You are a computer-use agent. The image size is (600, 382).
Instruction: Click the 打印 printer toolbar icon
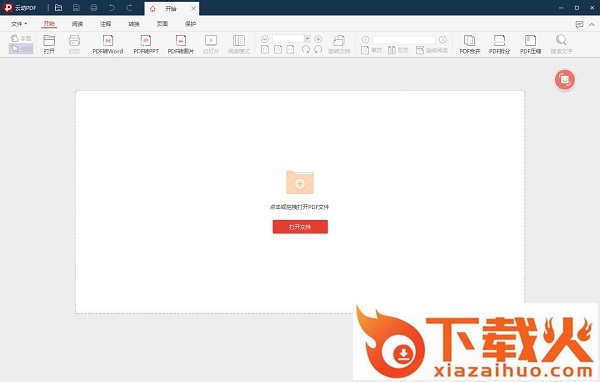[74, 44]
